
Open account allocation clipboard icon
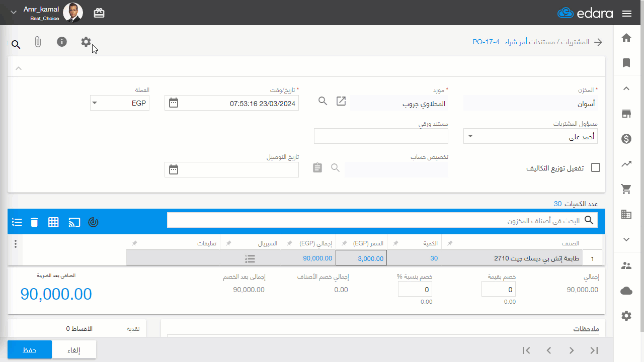point(317,167)
